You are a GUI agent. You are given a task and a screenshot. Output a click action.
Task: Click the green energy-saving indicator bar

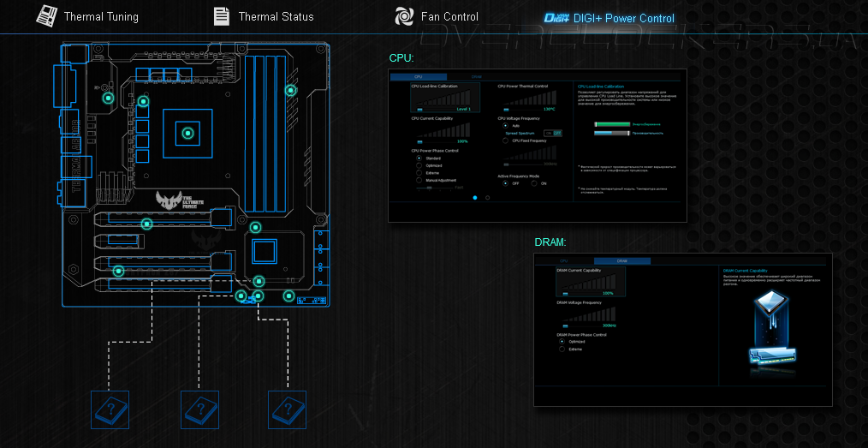tap(612, 124)
